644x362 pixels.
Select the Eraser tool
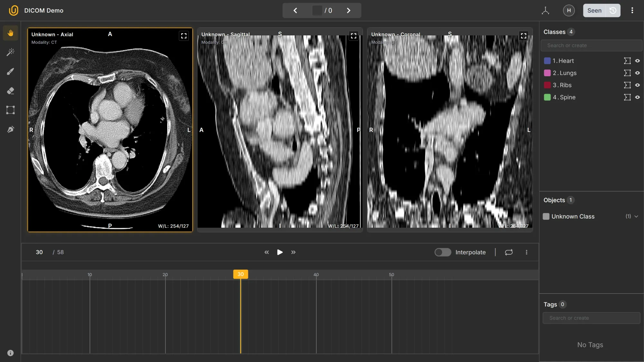point(10,91)
